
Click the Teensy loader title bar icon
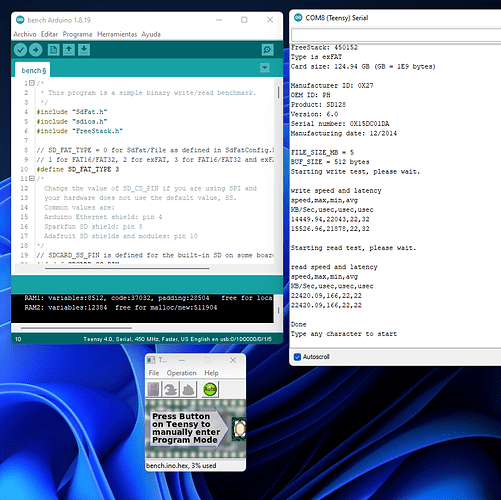[151, 360]
